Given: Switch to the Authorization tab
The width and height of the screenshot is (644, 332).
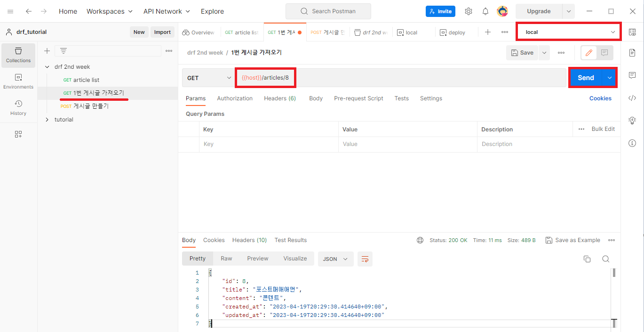Looking at the screenshot, I should (235, 98).
